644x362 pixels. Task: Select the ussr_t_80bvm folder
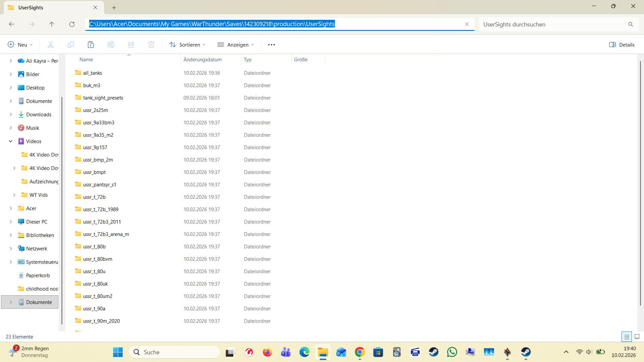pyautogui.click(x=98, y=259)
